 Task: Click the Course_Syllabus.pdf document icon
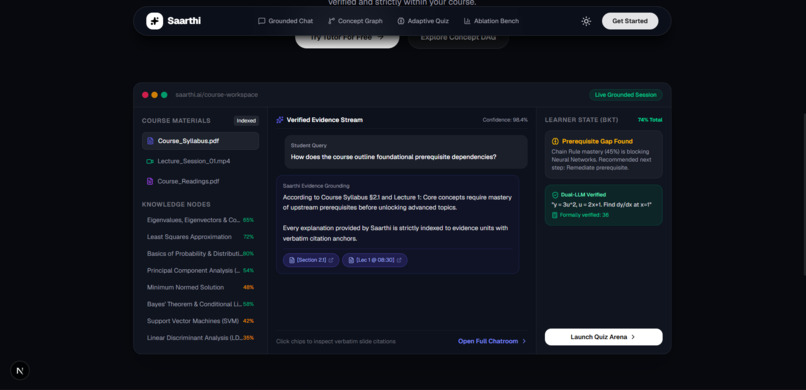coord(150,141)
